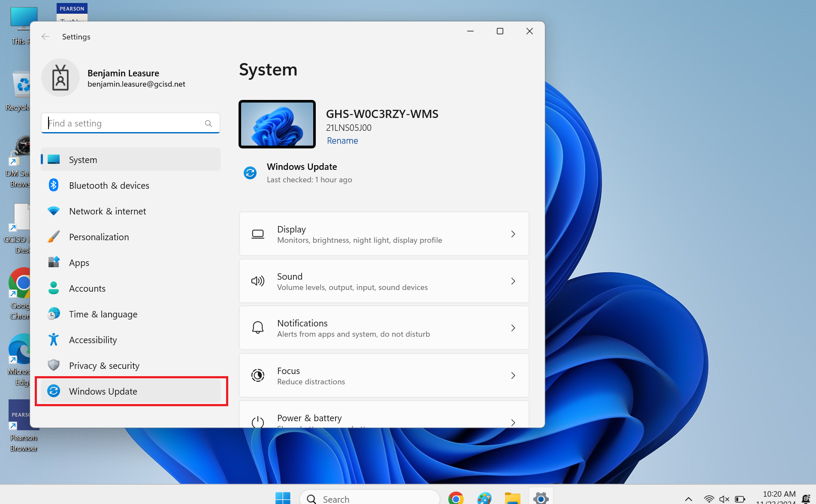
Task: Click the search magnifier in Find a setting
Action: pos(209,124)
